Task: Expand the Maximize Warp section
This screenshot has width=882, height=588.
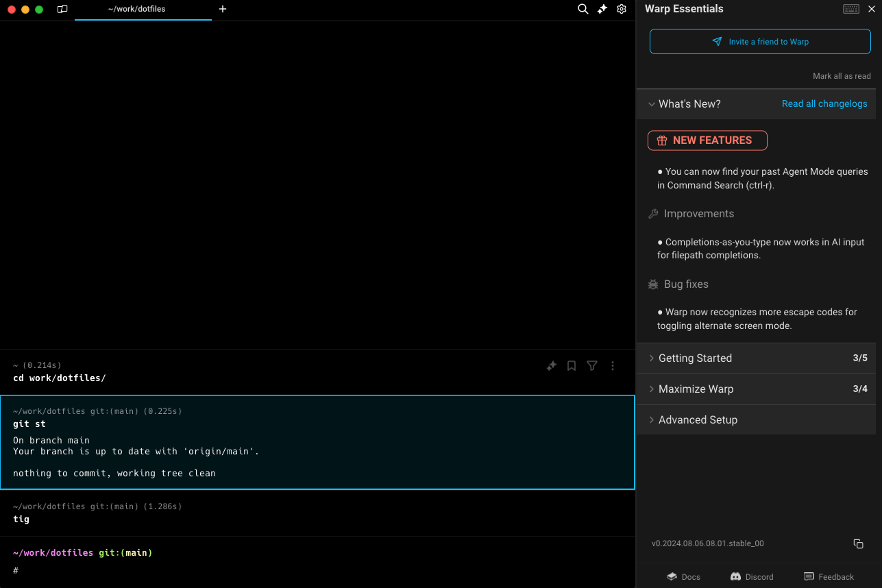Action: coord(696,389)
